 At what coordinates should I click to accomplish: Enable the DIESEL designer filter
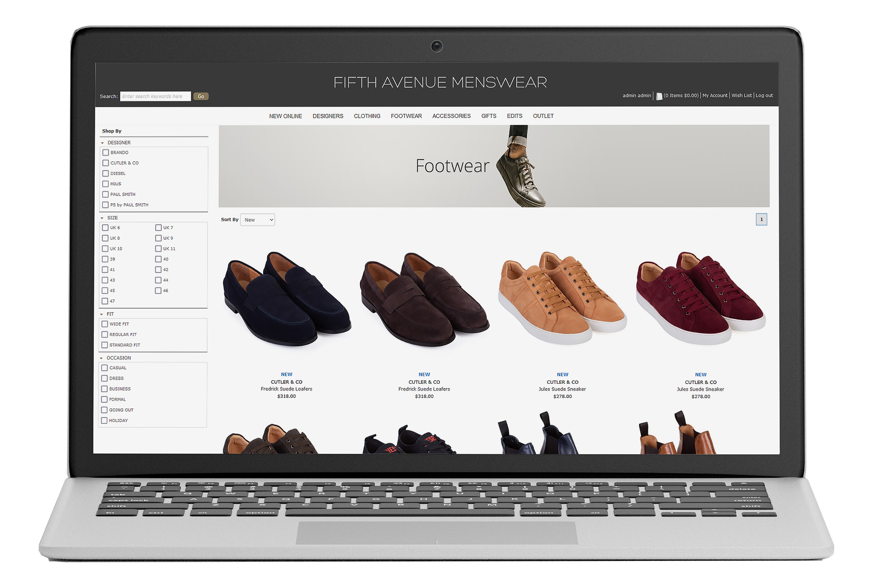[105, 173]
